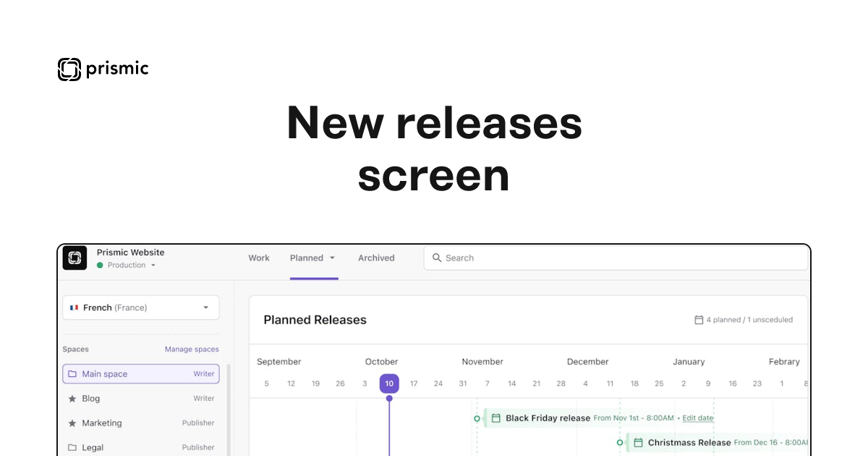Toggle the circle handle on Black Friday release
Viewport: 868px width, 456px height.
coord(478,418)
